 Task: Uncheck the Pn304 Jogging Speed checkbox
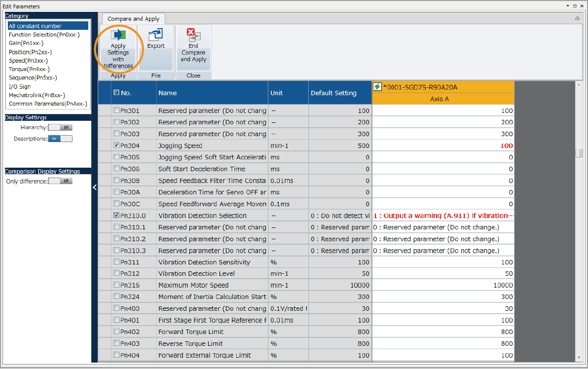116,146
